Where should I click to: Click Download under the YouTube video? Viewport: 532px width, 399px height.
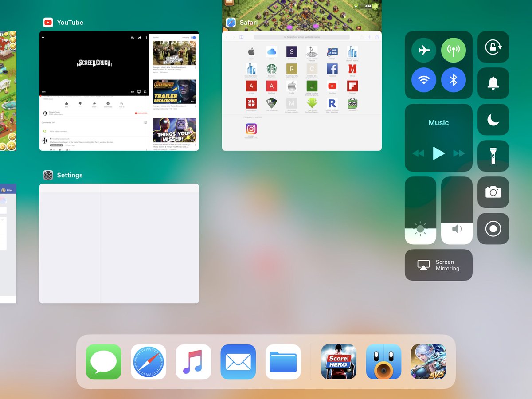click(108, 104)
